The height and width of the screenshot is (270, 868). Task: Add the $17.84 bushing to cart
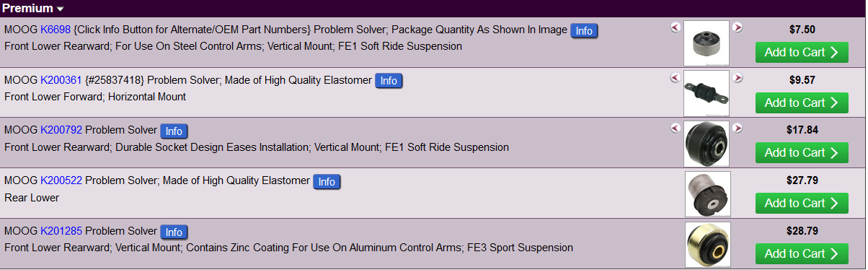click(802, 153)
